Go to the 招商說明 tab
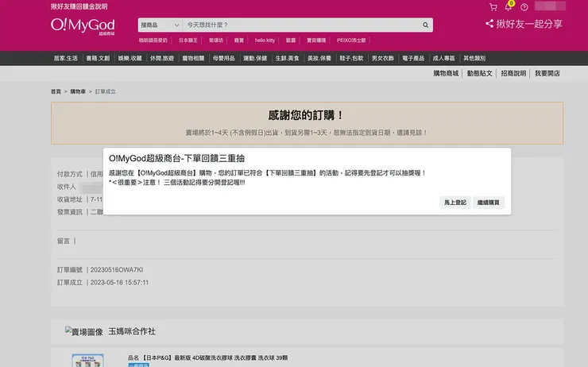Viewport: 588px width, 367px height. click(513, 73)
